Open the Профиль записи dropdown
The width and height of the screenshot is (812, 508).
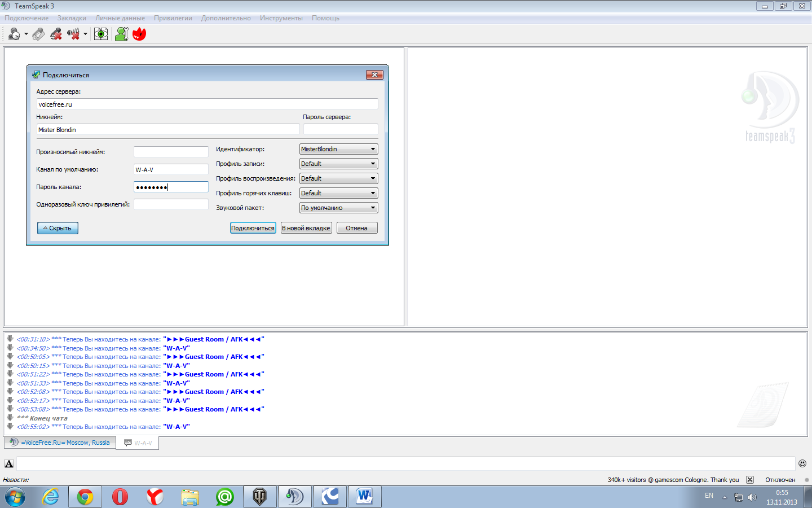[x=338, y=164]
